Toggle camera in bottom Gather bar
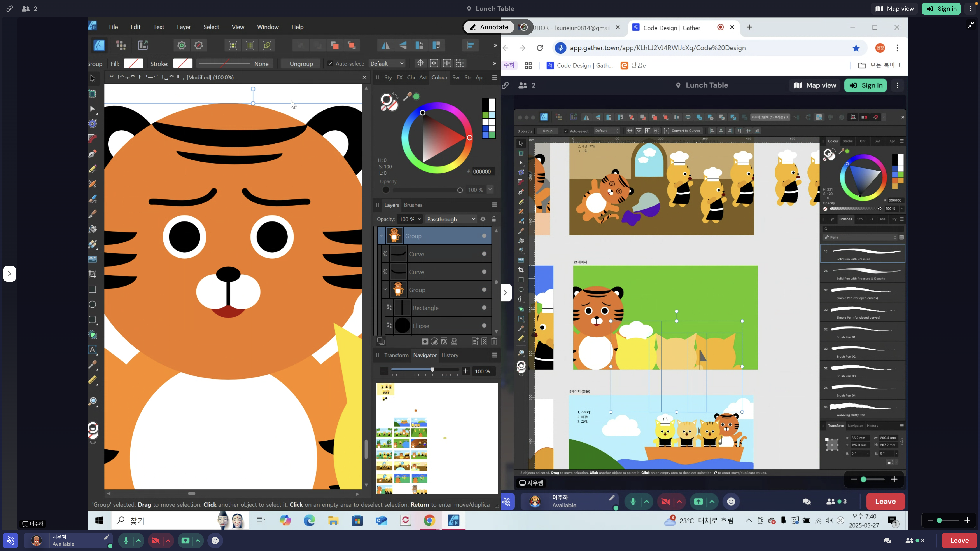The image size is (980, 551). click(156, 540)
